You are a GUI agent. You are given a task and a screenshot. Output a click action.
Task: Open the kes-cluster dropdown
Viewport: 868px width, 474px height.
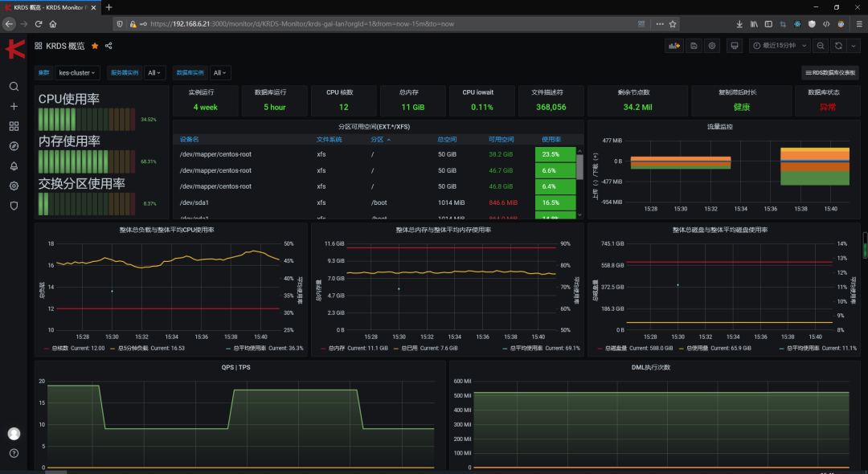point(77,72)
